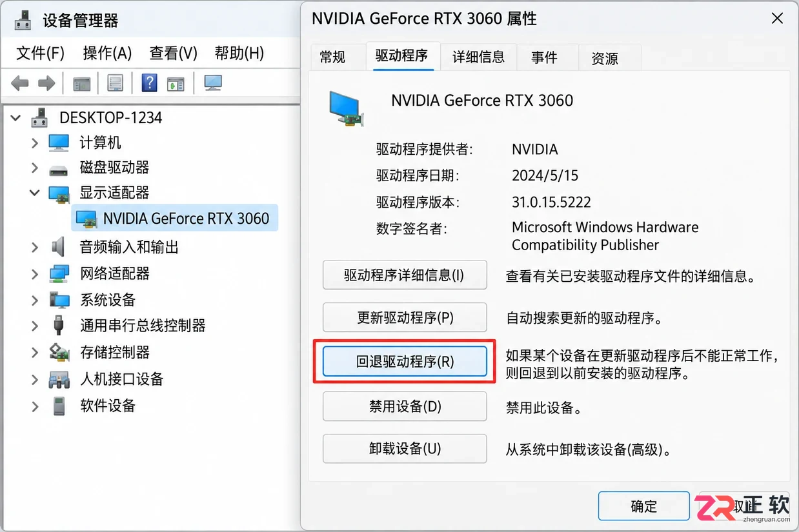This screenshot has height=532, width=799.
Task: Expand the 通用串行总线控制器 category
Action: [x=35, y=326]
